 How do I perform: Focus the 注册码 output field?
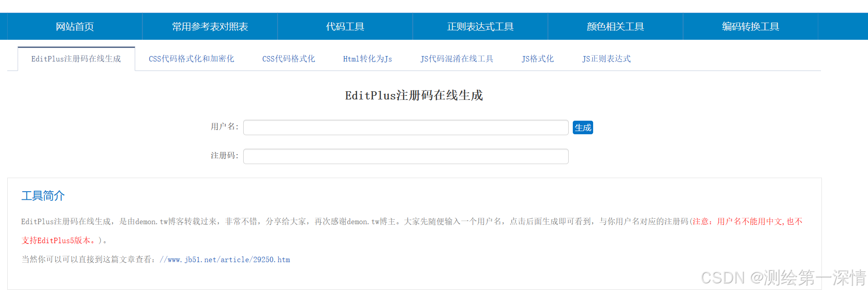pyautogui.click(x=406, y=156)
